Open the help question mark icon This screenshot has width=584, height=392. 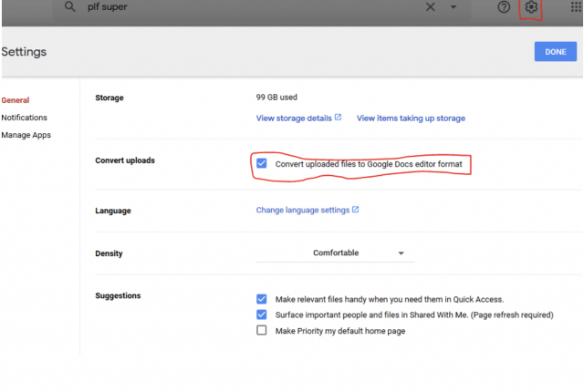(x=504, y=6)
